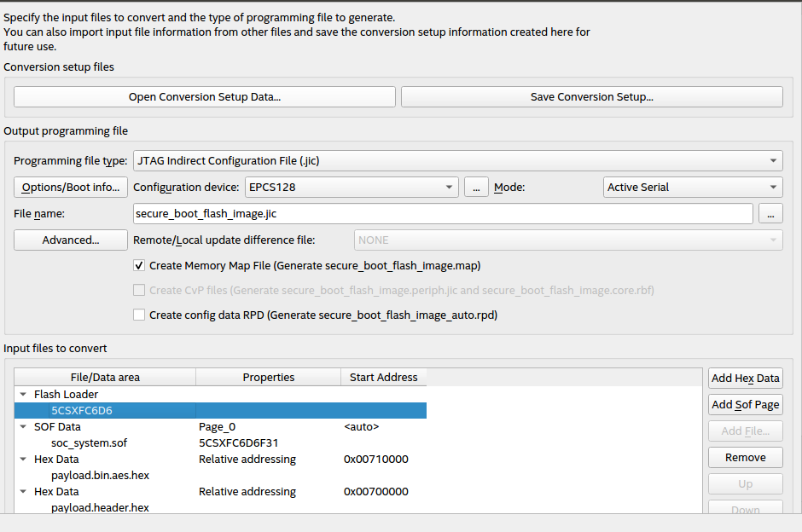Click the Add Sof Page button
The image size is (802, 532).
[745, 405]
